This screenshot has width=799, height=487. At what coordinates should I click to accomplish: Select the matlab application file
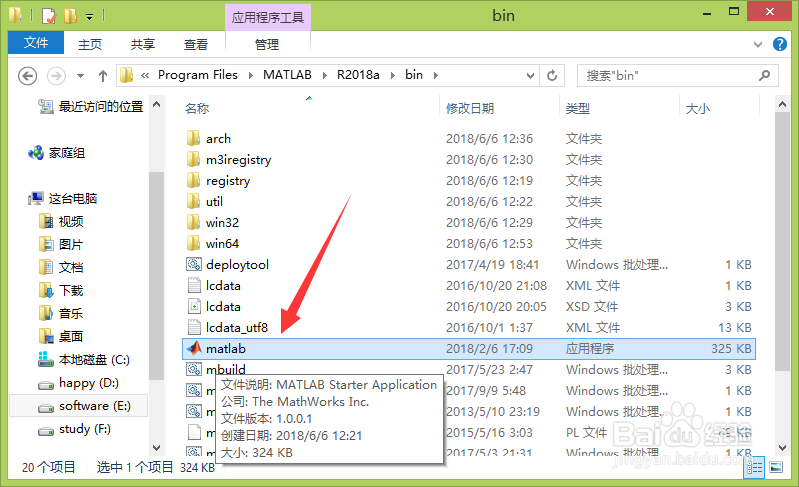tap(468, 348)
